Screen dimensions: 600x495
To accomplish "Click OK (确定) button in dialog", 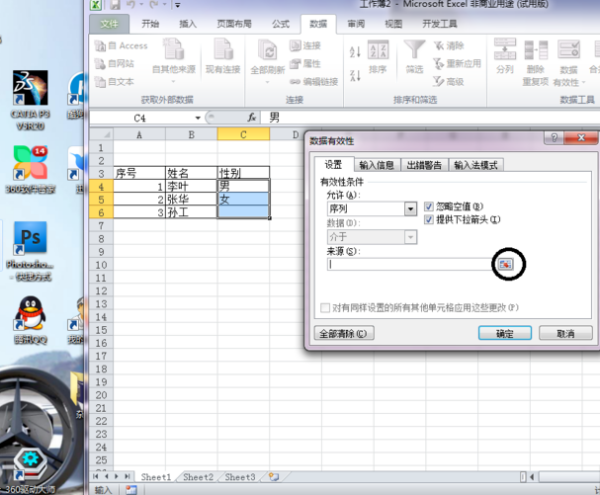I will 505,334.
